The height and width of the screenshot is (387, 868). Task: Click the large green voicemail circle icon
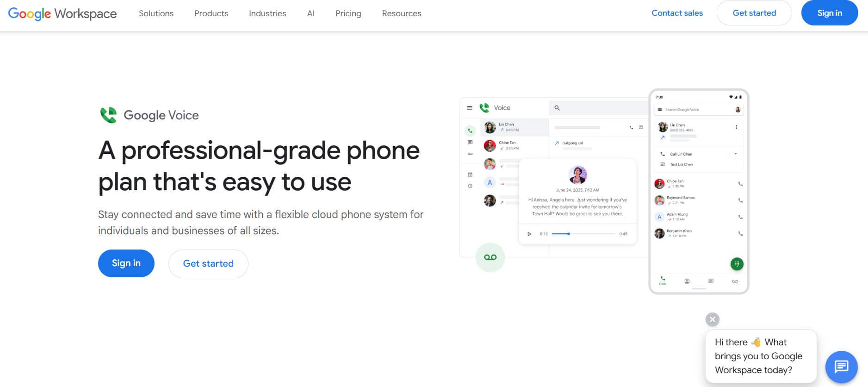490,257
